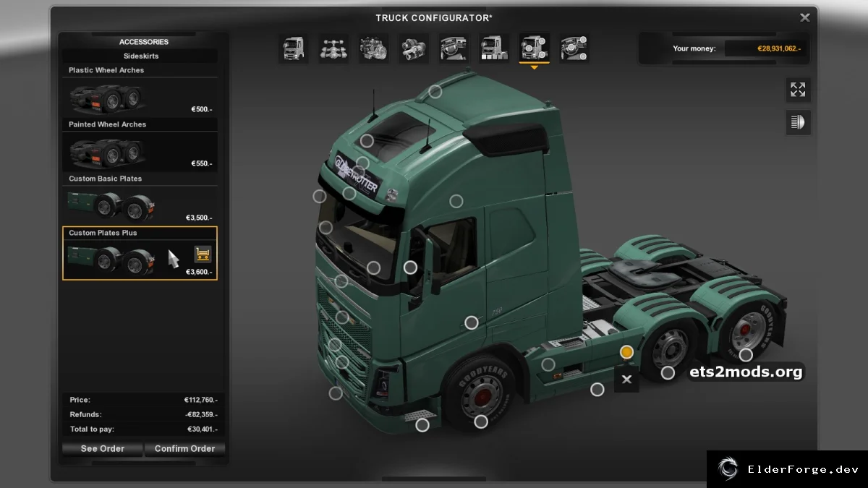Open the engine category icon
This screenshot has width=868, height=488.
click(374, 48)
